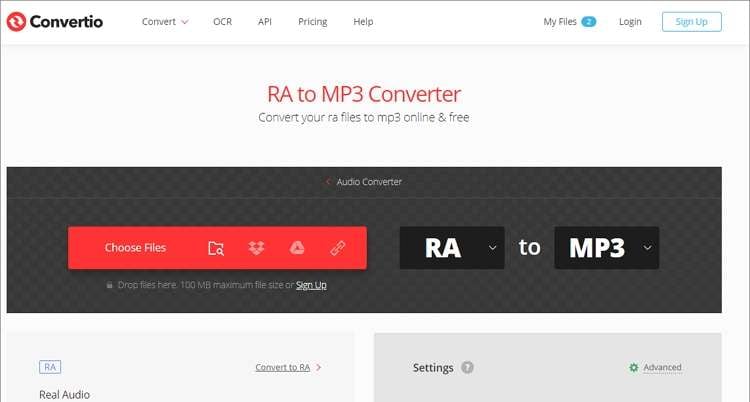Viewport: 750px width, 402px height.
Task: Open the MP3 target format dropdown
Action: point(607,248)
